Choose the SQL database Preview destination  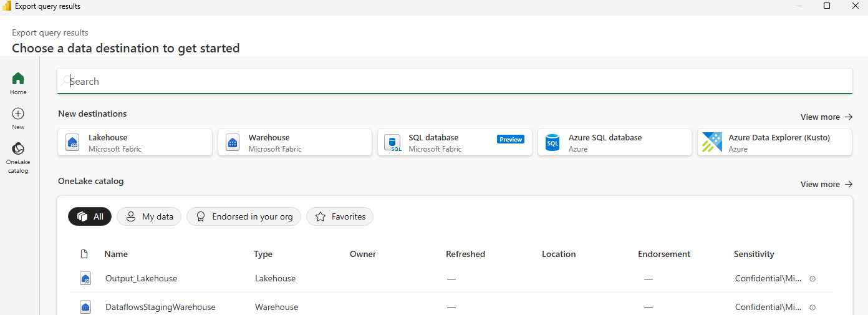pyautogui.click(x=455, y=142)
